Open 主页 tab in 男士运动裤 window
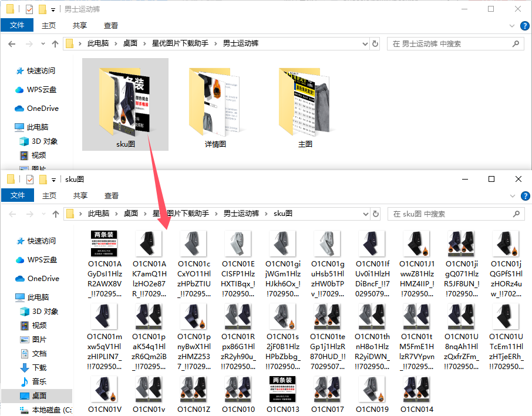Image resolution: width=532 pixels, height=416 pixels. (49, 25)
